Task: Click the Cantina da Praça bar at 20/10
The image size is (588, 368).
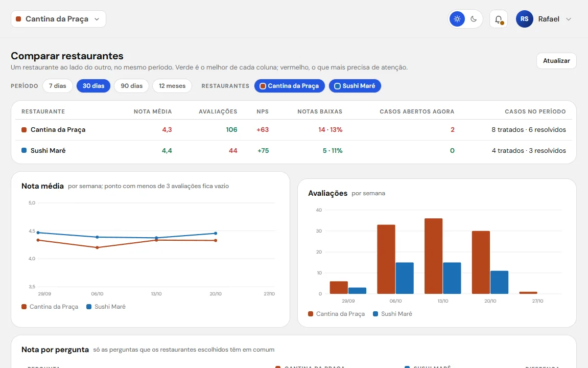Action: (481, 263)
